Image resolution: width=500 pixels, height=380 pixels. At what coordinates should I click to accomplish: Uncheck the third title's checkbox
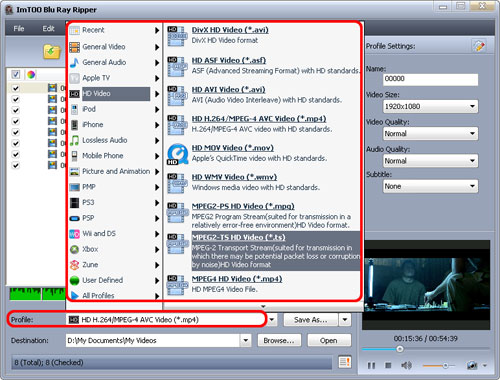tap(15, 110)
